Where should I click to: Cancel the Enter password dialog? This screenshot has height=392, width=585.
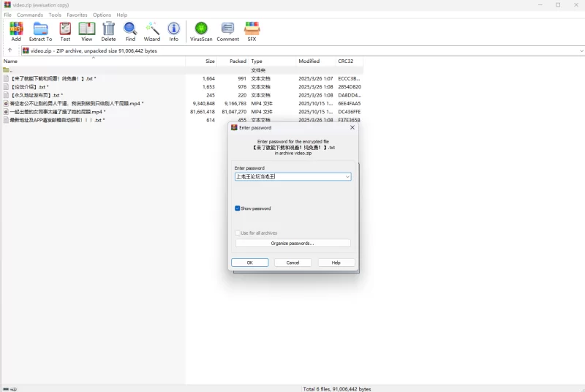[292, 263]
